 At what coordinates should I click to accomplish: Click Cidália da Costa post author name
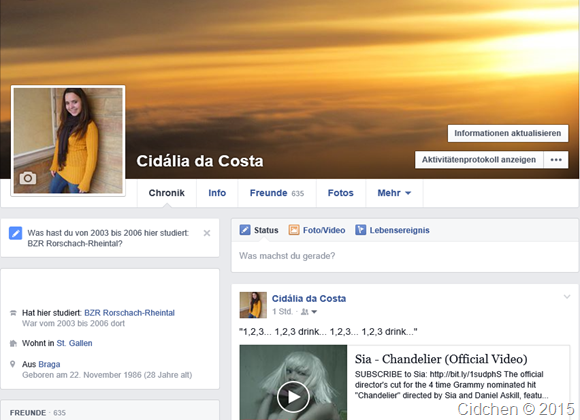point(309,299)
